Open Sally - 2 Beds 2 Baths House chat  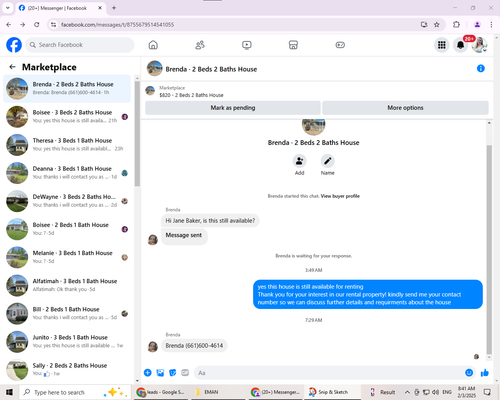click(67, 369)
